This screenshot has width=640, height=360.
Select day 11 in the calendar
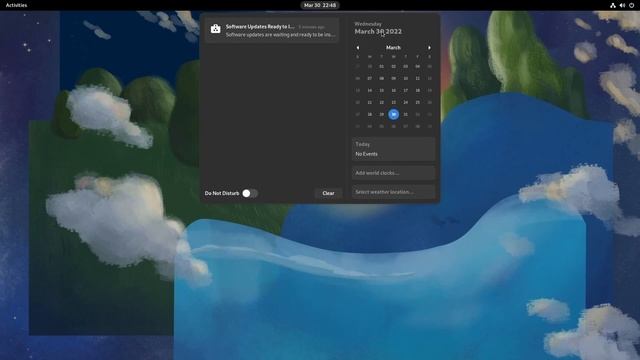point(418,78)
